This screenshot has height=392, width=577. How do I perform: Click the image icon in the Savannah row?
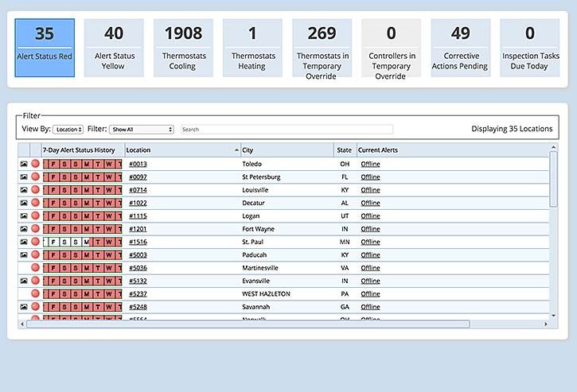click(x=24, y=307)
